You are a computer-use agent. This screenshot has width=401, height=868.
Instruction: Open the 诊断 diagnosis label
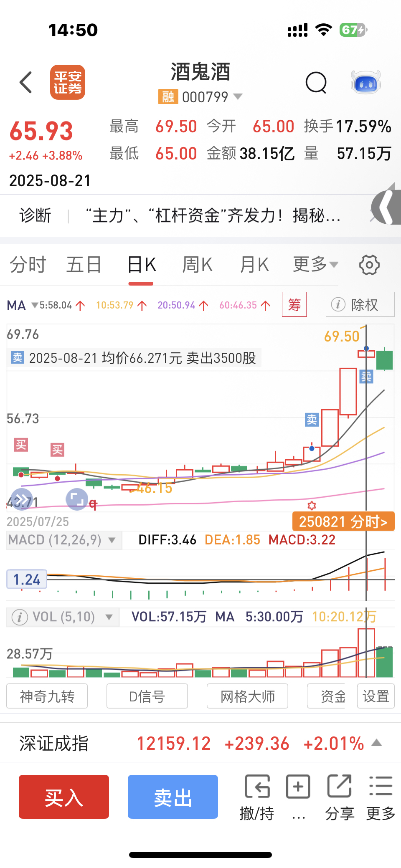(35, 216)
